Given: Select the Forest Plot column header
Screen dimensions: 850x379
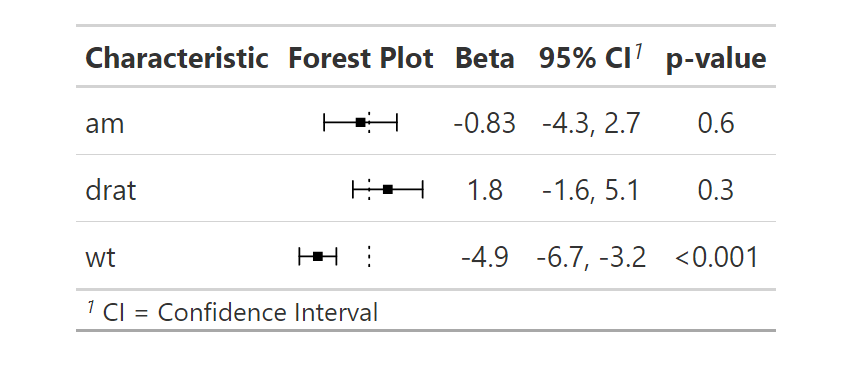Looking at the screenshot, I should (x=360, y=58).
